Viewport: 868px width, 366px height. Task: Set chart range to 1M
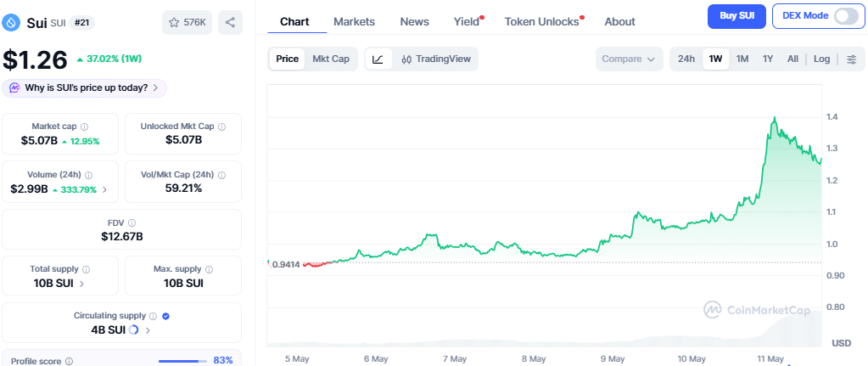742,59
